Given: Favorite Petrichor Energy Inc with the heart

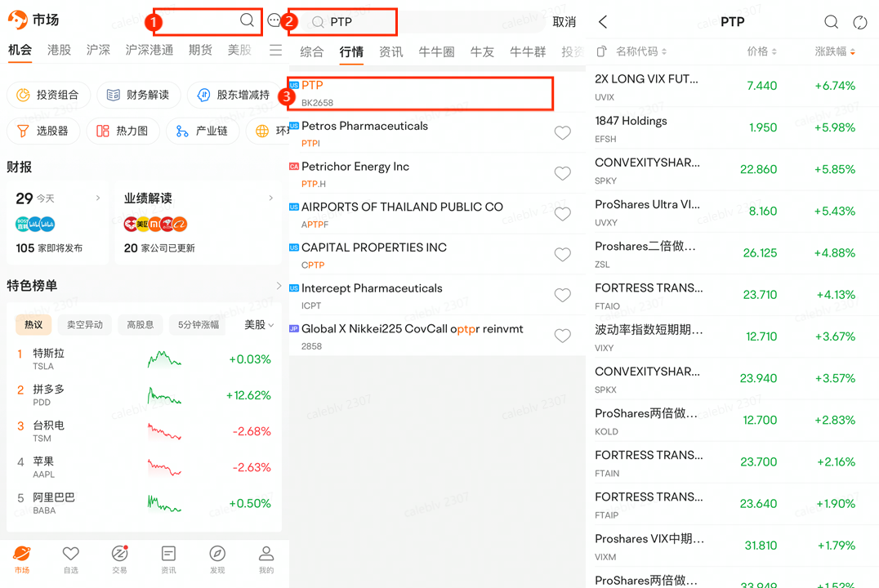Looking at the screenshot, I should click(562, 173).
